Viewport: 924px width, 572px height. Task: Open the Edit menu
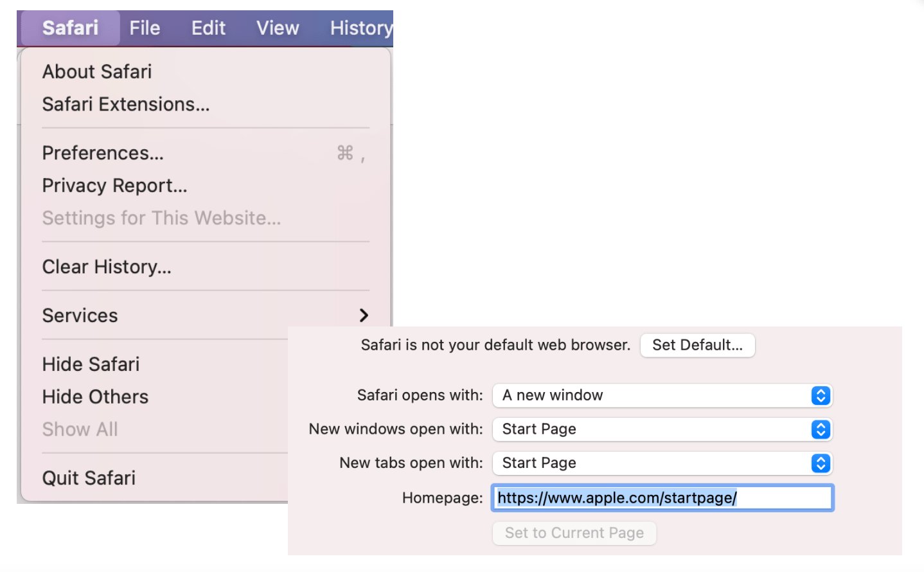208,28
